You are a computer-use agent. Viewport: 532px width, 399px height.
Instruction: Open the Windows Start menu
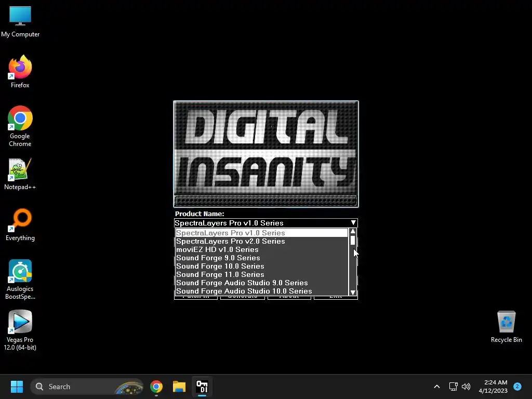click(17, 387)
